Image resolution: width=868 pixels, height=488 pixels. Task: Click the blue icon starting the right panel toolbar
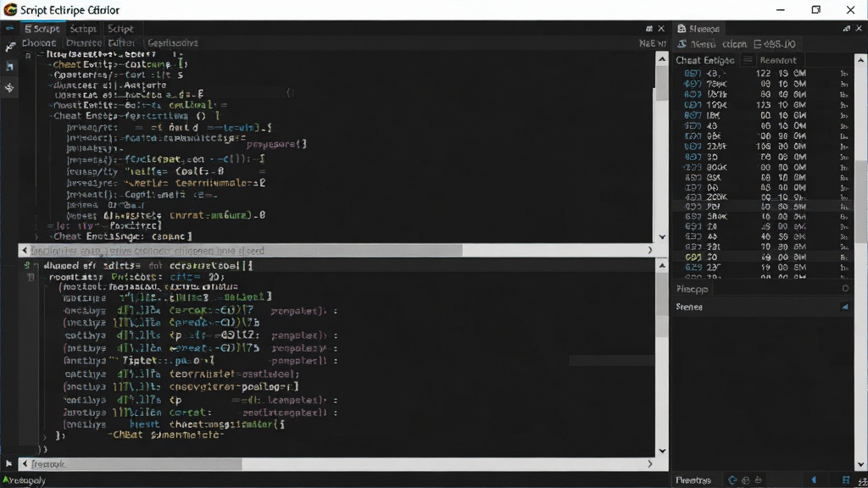[x=682, y=44]
